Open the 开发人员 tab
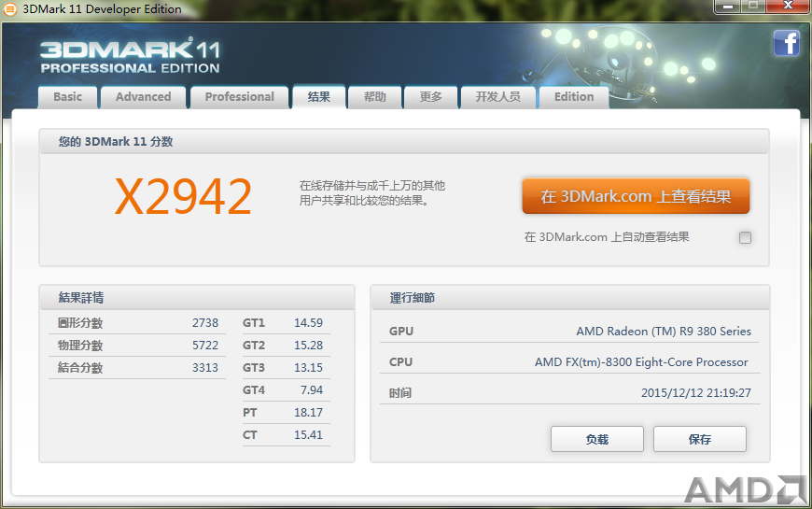Screen dimensions: 812x509 pyautogui.click(x=497, y=97)
